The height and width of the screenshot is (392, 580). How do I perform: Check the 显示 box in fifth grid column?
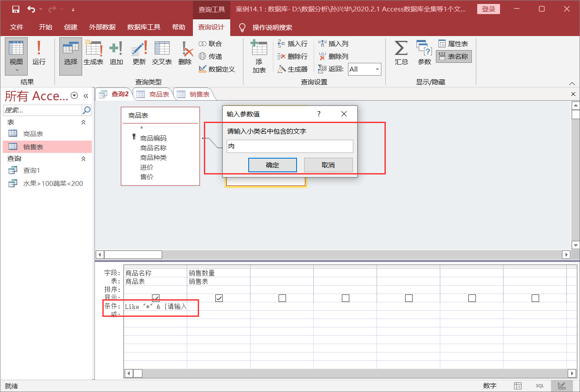click(409, 298)
